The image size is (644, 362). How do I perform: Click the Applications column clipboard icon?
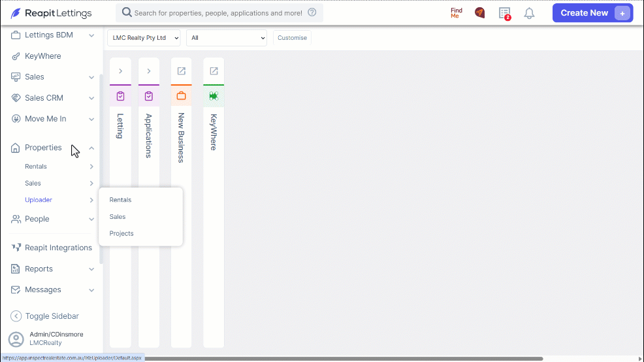[149, 96]
